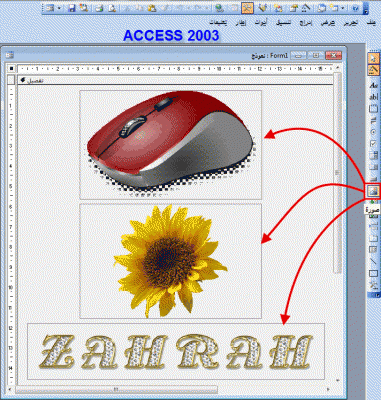The height and width of the screenshot is (400, 381).
Task: Select the Option Group tool
Action: click(373, 109)
